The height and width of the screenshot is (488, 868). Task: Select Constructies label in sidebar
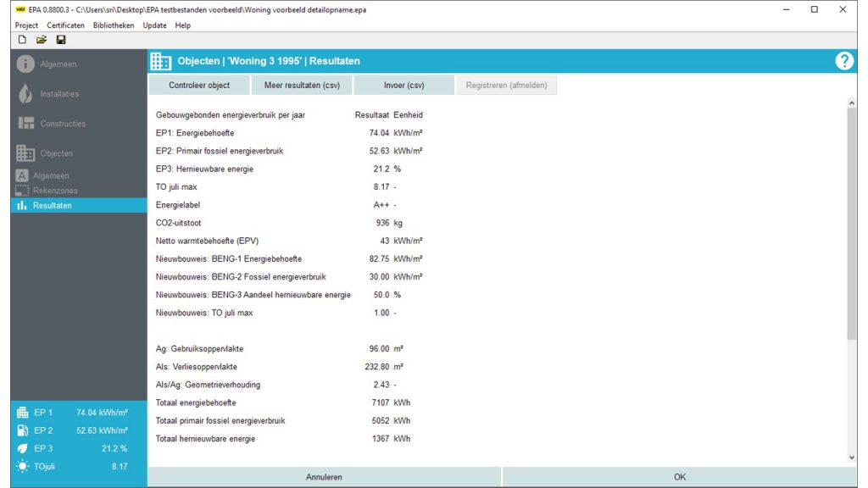[x=63, y=124]
